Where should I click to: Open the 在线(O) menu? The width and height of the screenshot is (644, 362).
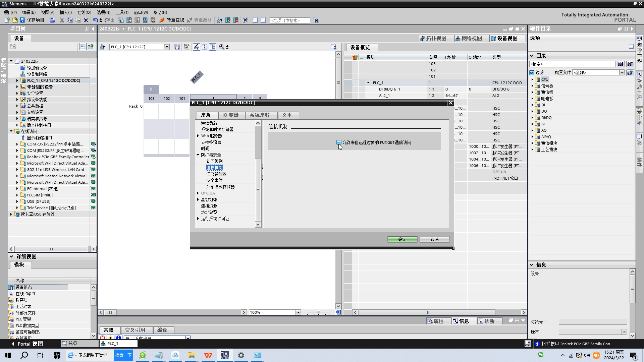tap(84, 12)
